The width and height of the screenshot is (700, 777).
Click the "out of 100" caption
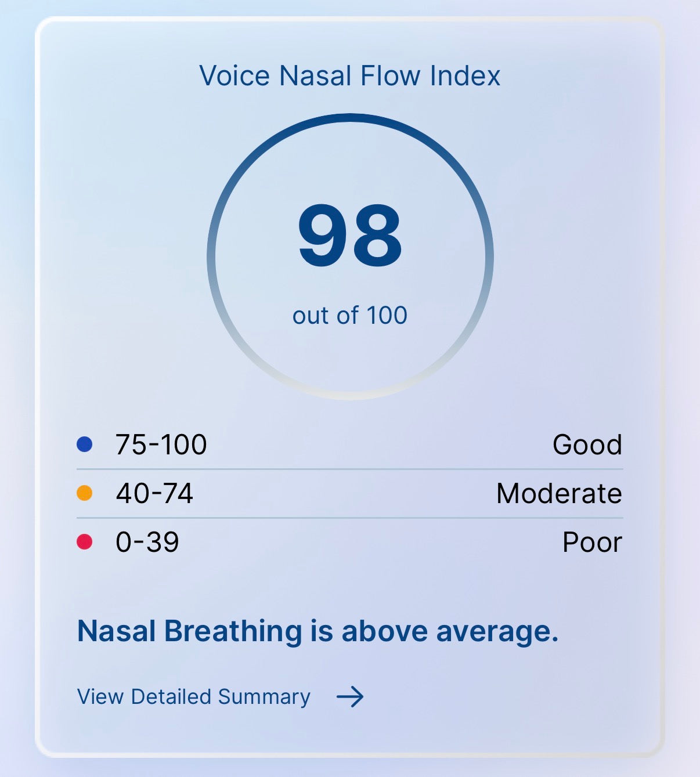tap(350, 316)
